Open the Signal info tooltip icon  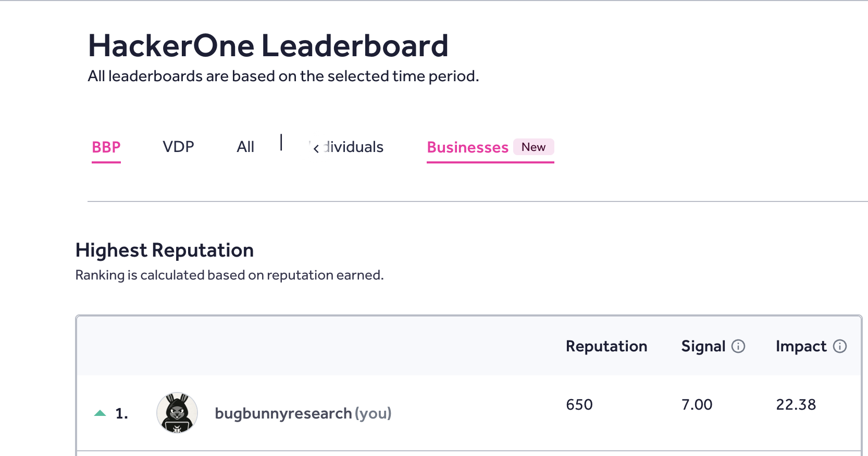click(738, 346)
